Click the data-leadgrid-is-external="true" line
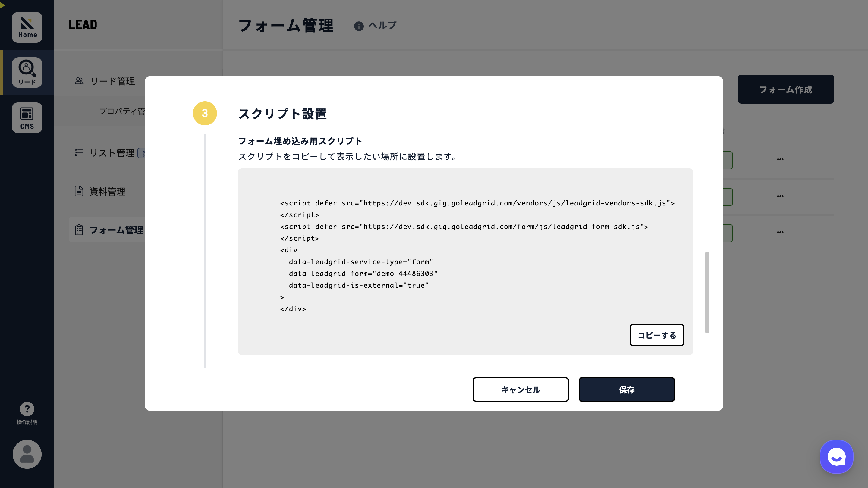 coord(359,286)
